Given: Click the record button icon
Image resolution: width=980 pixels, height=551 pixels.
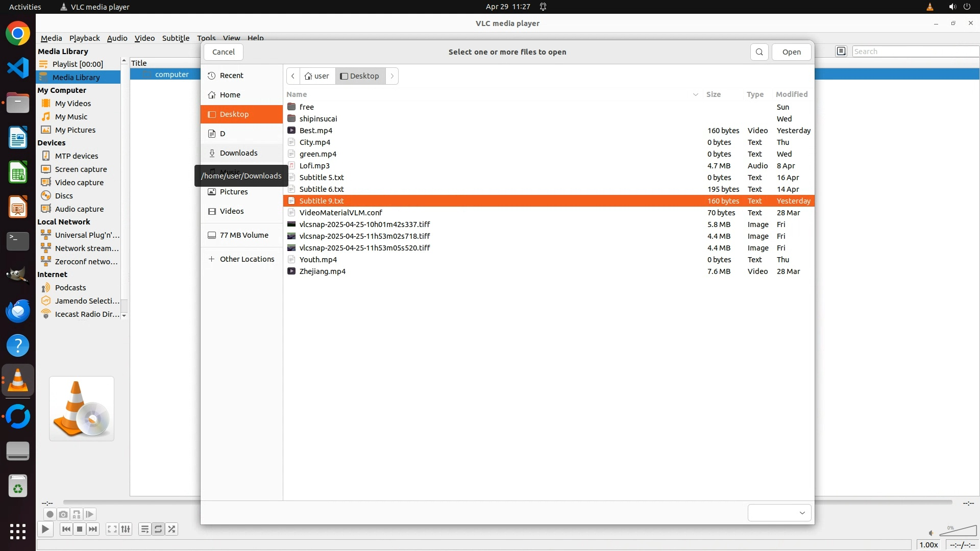Looking at the screenshot, I should [50, 514].
